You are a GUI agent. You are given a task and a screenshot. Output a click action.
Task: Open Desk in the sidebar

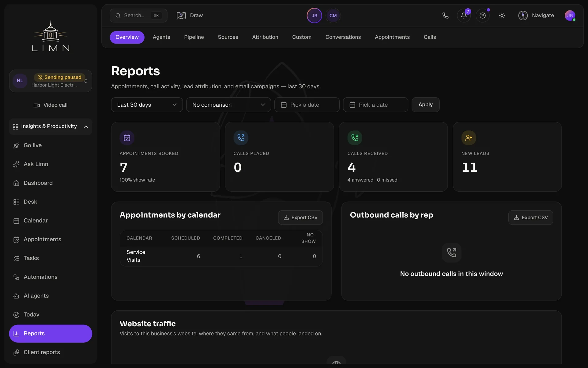tap(51, 202)
